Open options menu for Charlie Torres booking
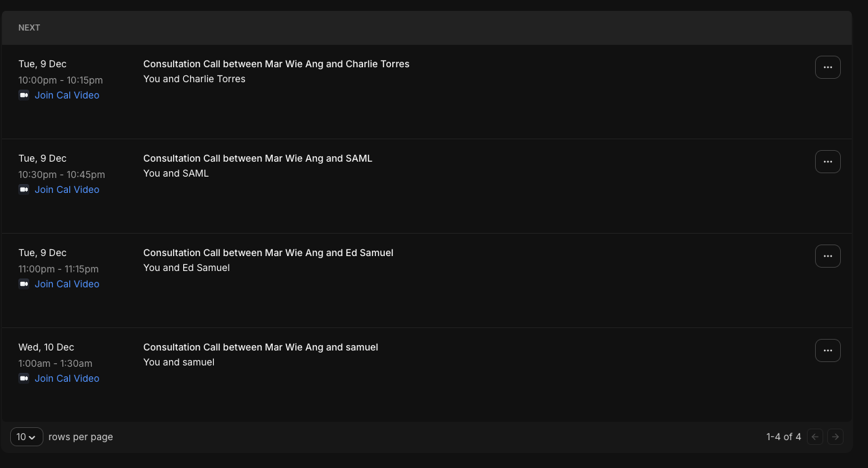This screenshot has width=868, height=468. tap(827, 67)
